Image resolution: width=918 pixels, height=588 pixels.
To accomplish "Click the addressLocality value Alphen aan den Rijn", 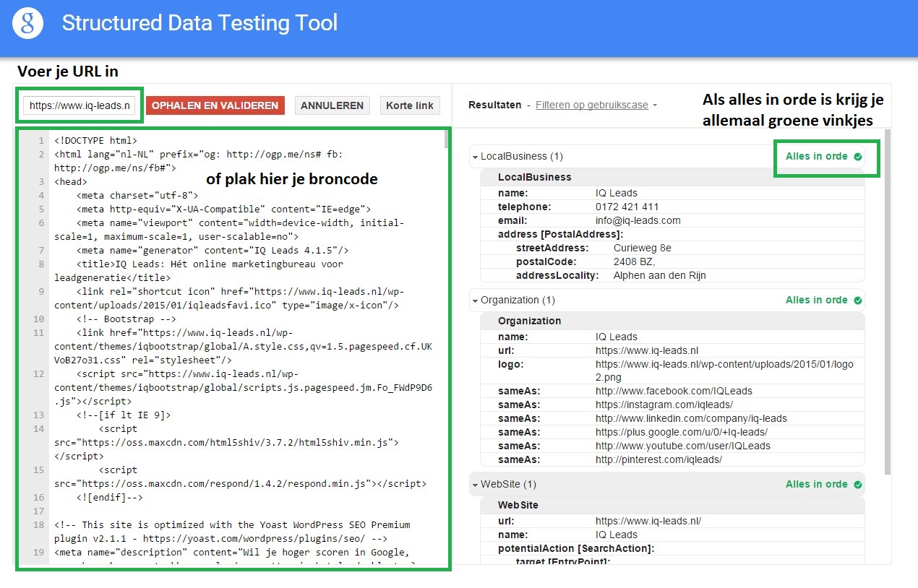I will (x=660, y=275).
